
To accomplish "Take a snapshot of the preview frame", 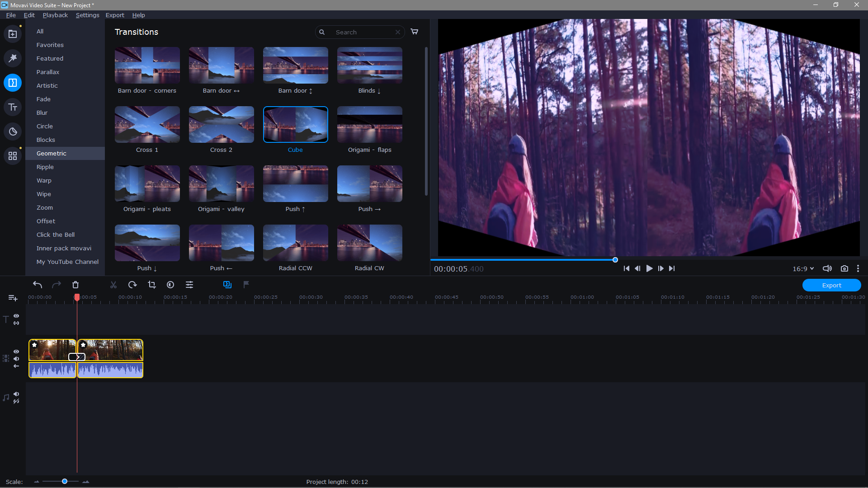I will (844, 268).
